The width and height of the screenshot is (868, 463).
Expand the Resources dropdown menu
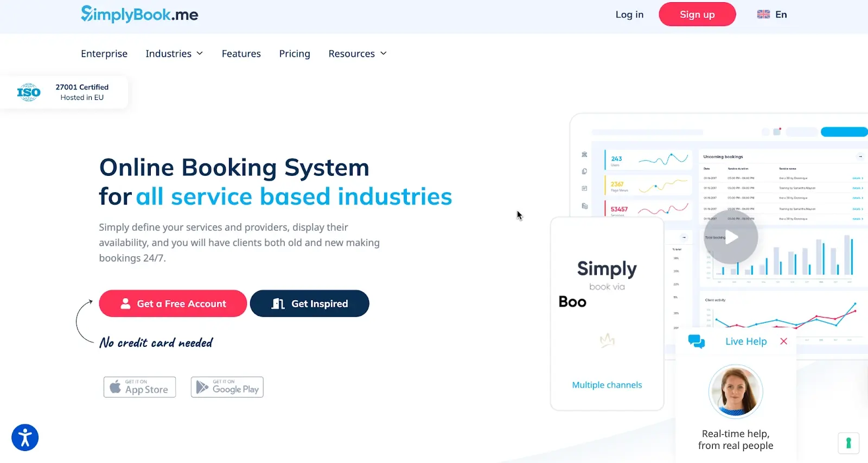[x=358, y=54]
